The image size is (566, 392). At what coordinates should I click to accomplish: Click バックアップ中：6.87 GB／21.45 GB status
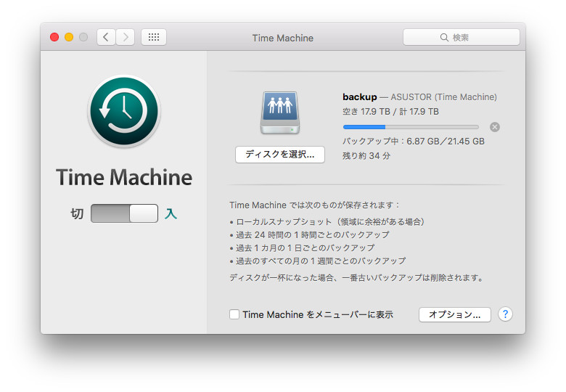click(x=414, y=141)
